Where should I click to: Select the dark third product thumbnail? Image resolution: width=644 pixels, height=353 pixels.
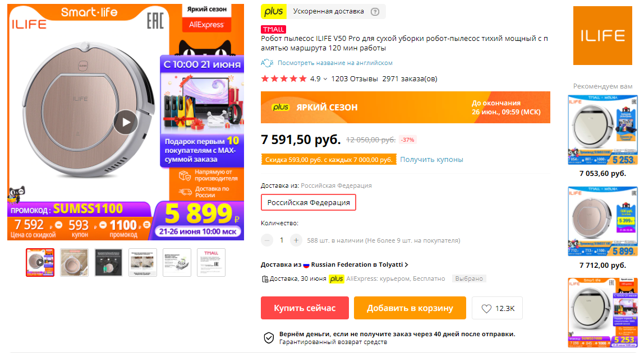[x=108, y=262]
